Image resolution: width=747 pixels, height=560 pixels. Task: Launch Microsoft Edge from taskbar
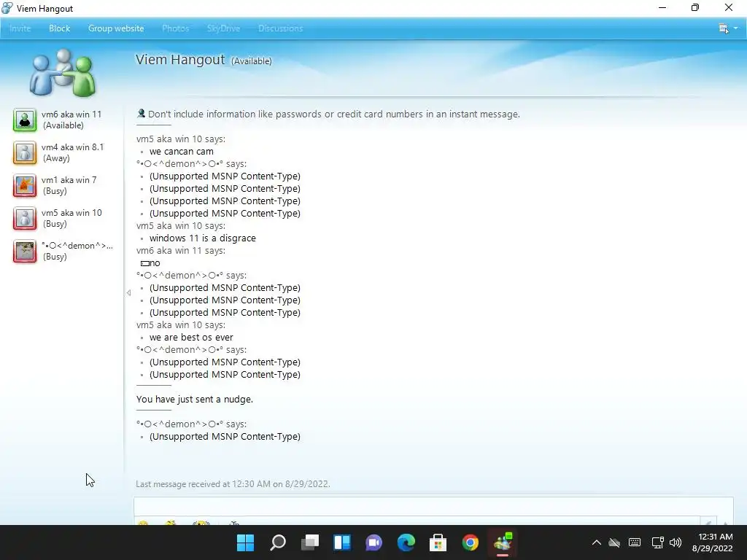point(406,542)
